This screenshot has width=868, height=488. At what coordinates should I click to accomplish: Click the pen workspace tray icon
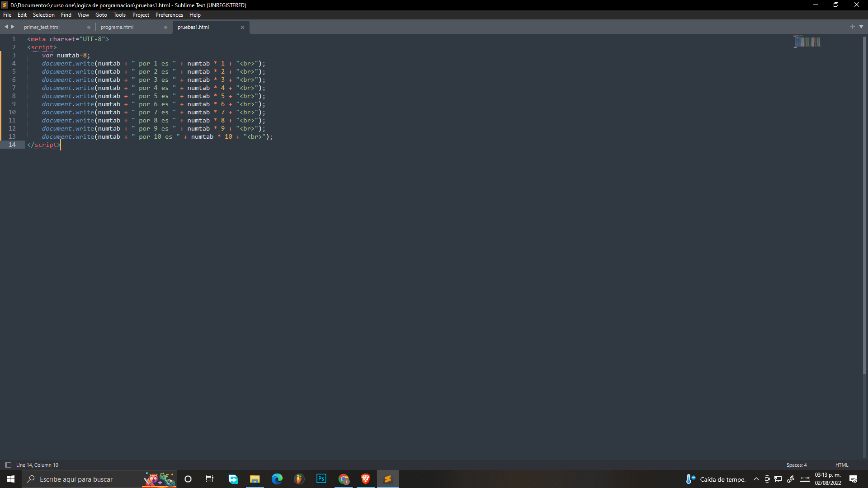[x=791, y=479]
